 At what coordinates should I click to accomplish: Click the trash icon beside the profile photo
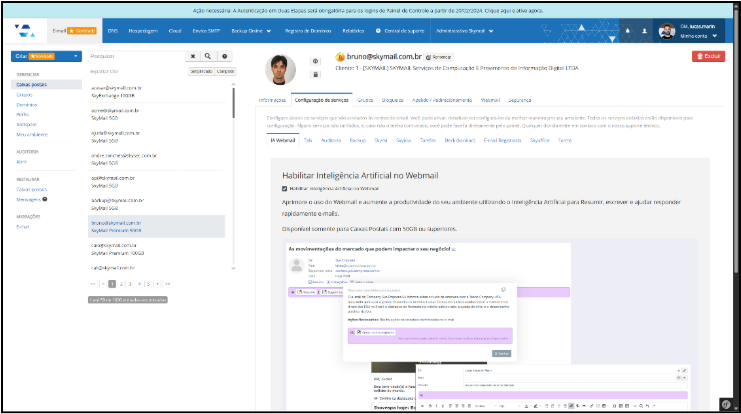pyautogui.click(x=316, y=77)
